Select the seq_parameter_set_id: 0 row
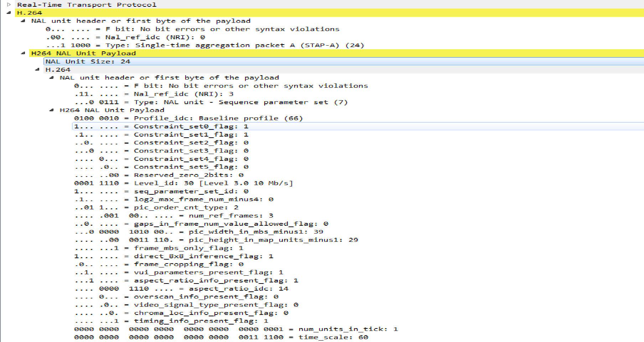 [161, 191]
